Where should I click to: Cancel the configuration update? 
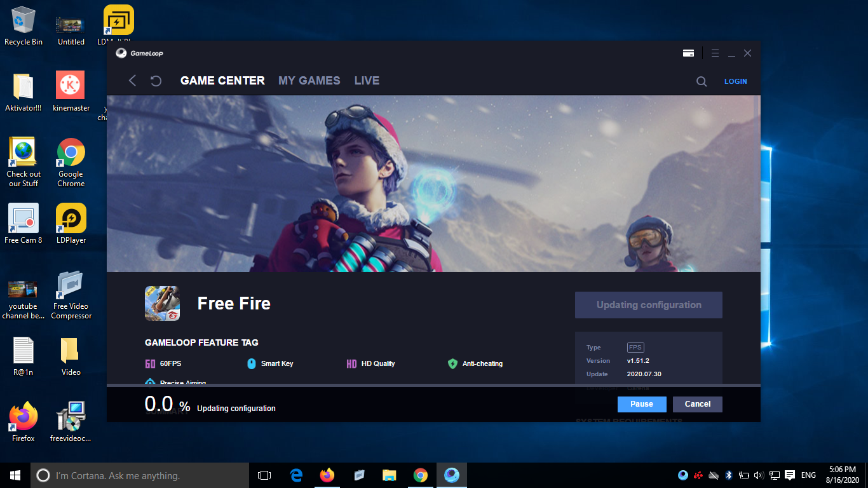pyautogui.click(x=697, y=404)
